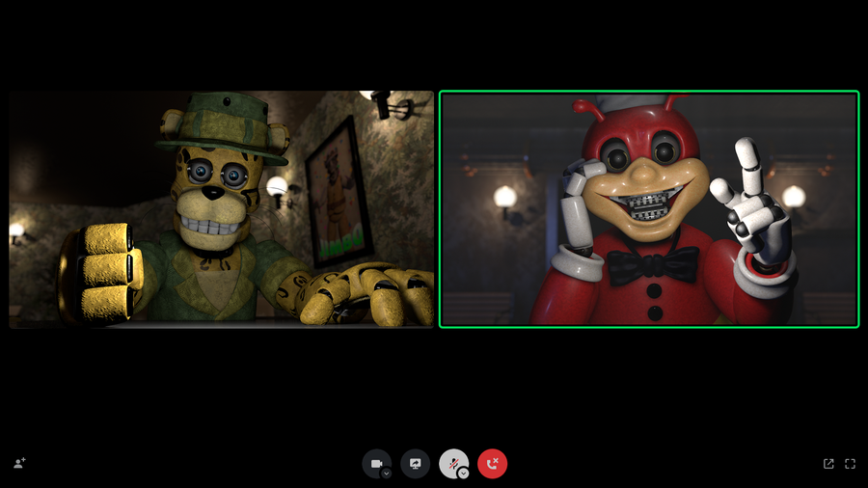Unmute the microphone

click(453, 463)
